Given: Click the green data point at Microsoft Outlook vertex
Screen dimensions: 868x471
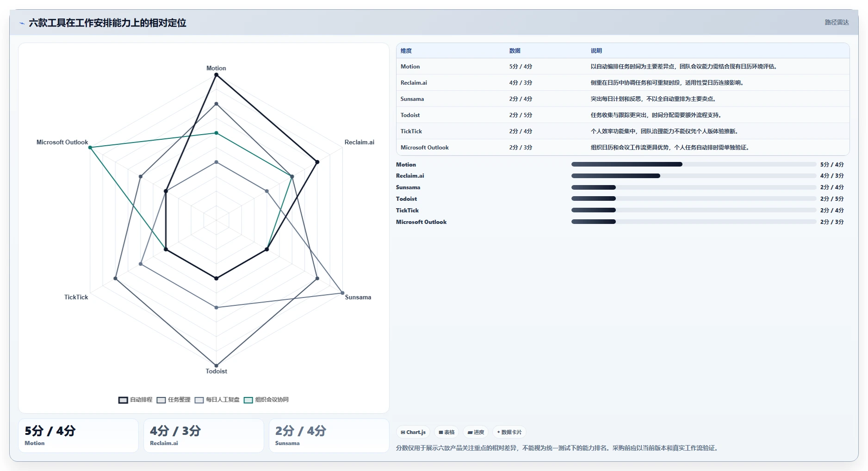Looking at the screenshot, I should click(90, 148).
